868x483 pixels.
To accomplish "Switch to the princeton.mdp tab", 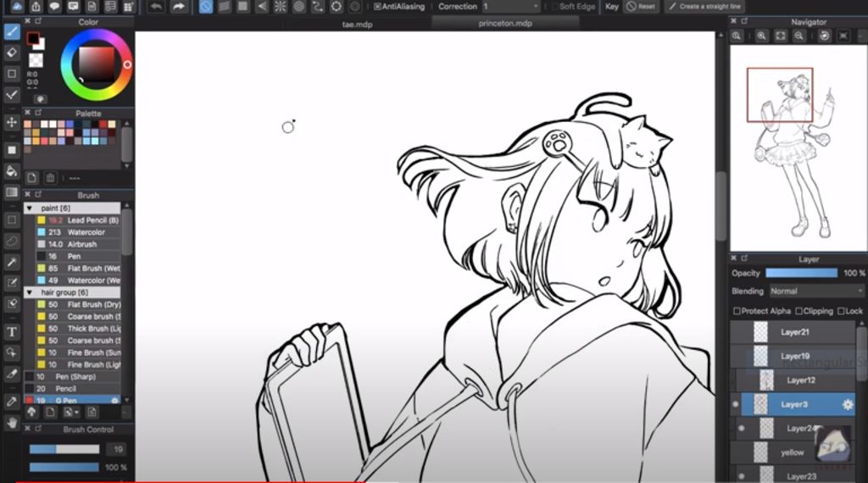I will [x=505, y=23].
